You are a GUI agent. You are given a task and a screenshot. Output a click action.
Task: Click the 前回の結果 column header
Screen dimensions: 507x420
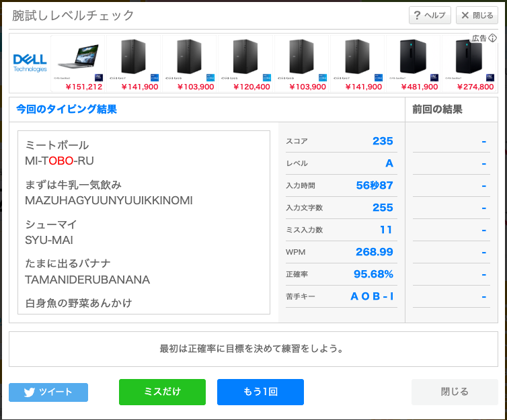coord(437,110)
